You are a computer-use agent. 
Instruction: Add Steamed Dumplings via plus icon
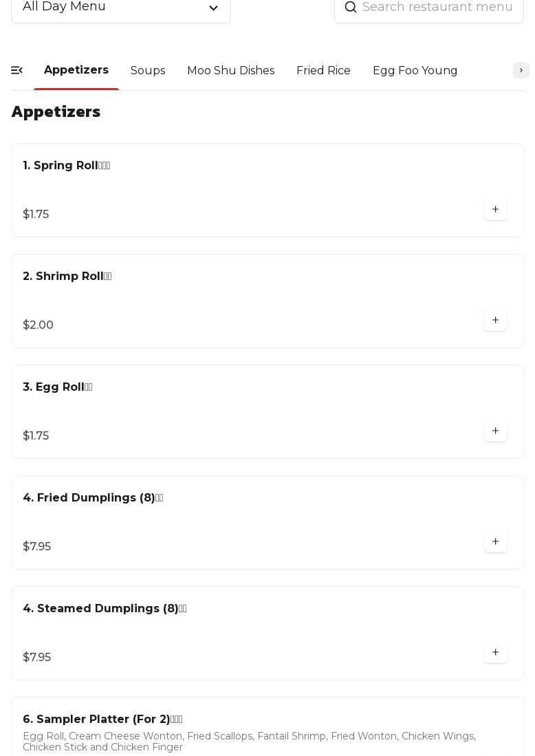(495, 653)
